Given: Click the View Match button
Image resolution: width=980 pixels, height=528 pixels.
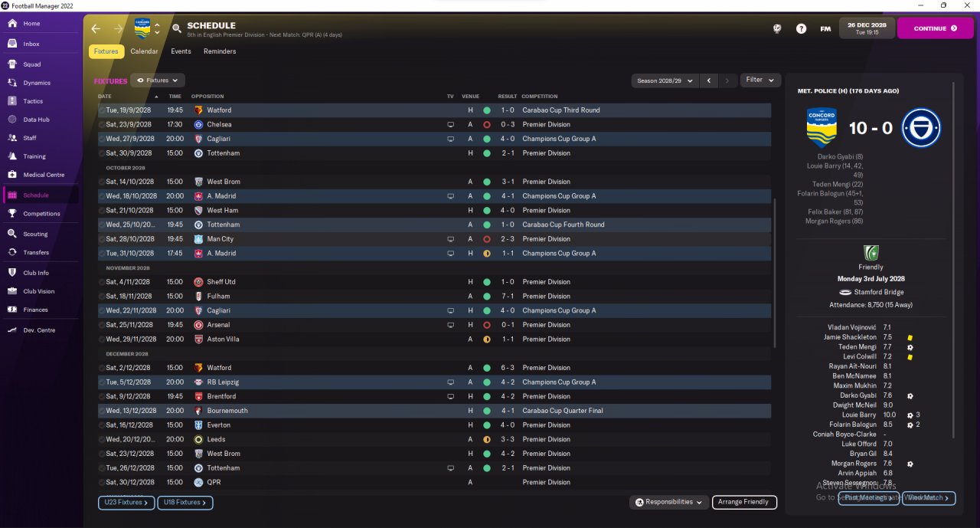Looking at the screenshot, I should (929, 498).
